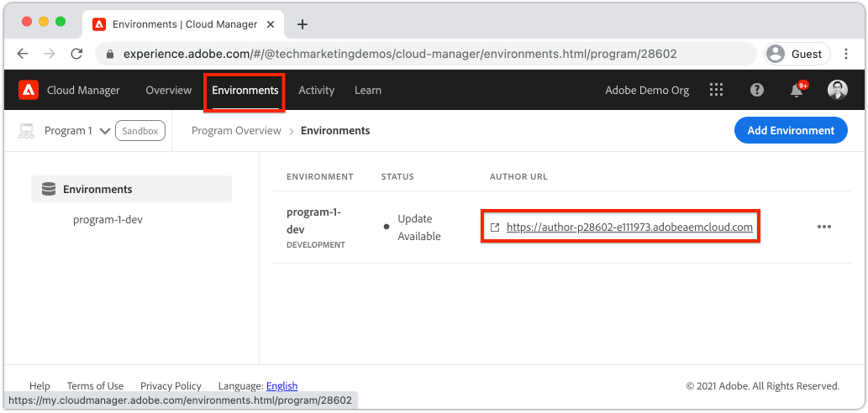Open a new browser tab
This screenshot has width=868, height=413.
click(302, 24)
